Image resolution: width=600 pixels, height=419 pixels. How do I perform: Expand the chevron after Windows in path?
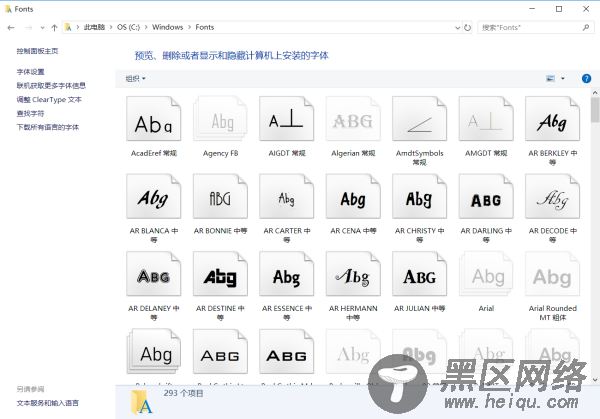pyautogui.click(x=189, y=27)
